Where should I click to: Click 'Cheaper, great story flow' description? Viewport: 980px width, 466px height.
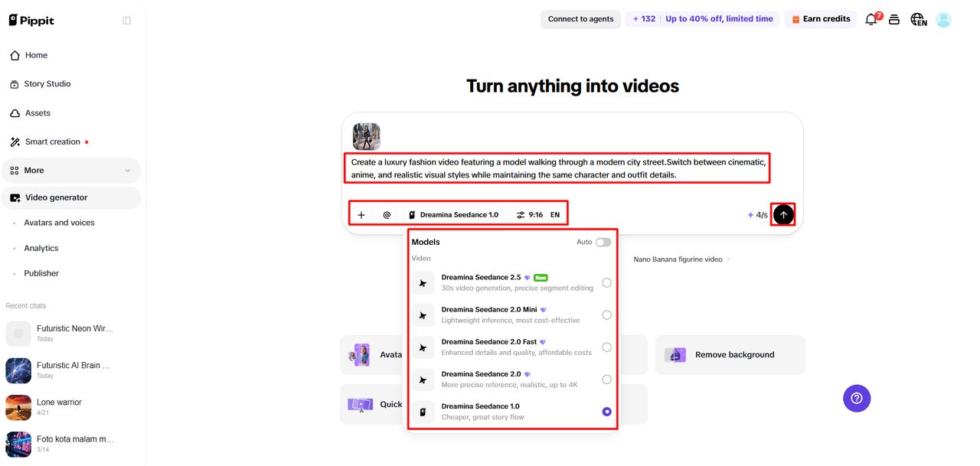(482, 418)
